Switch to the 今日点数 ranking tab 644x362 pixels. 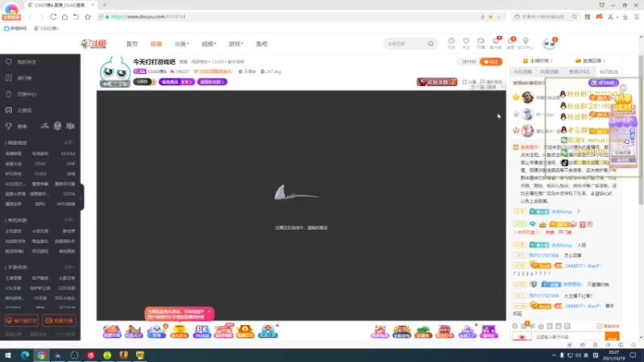coord(522,72)
